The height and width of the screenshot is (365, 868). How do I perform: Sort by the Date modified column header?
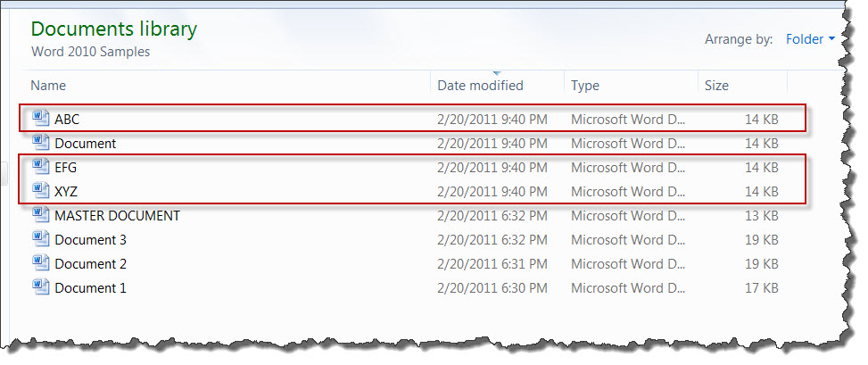(x=480, y=86)
